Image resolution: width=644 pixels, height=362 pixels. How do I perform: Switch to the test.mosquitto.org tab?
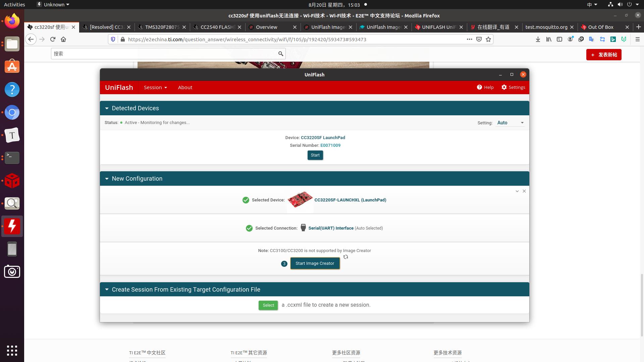(546, 27)
